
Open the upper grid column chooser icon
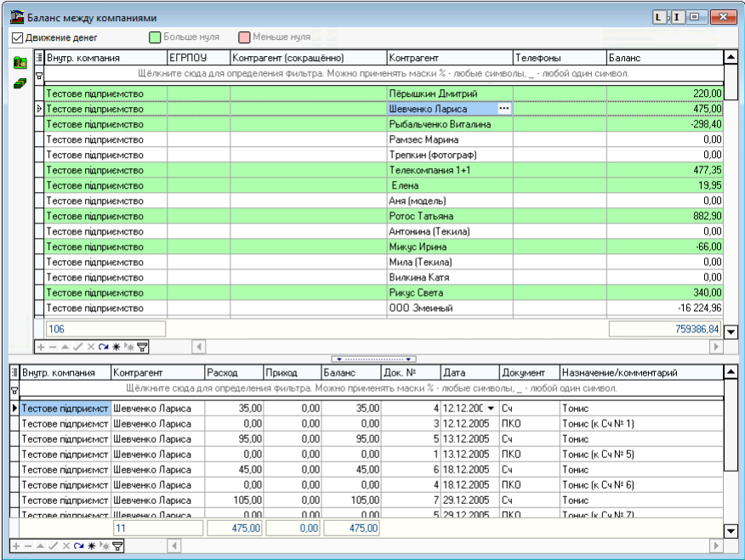(x=38, y=58)
